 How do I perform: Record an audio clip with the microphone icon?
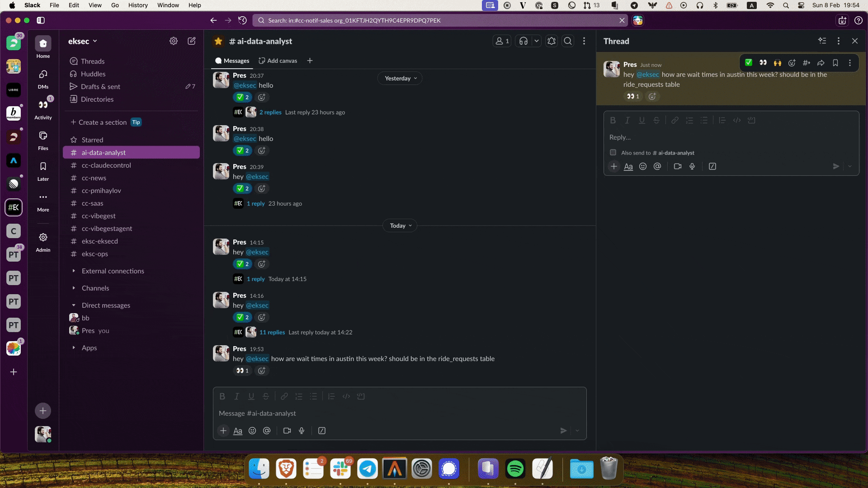(x=302, y=431)
